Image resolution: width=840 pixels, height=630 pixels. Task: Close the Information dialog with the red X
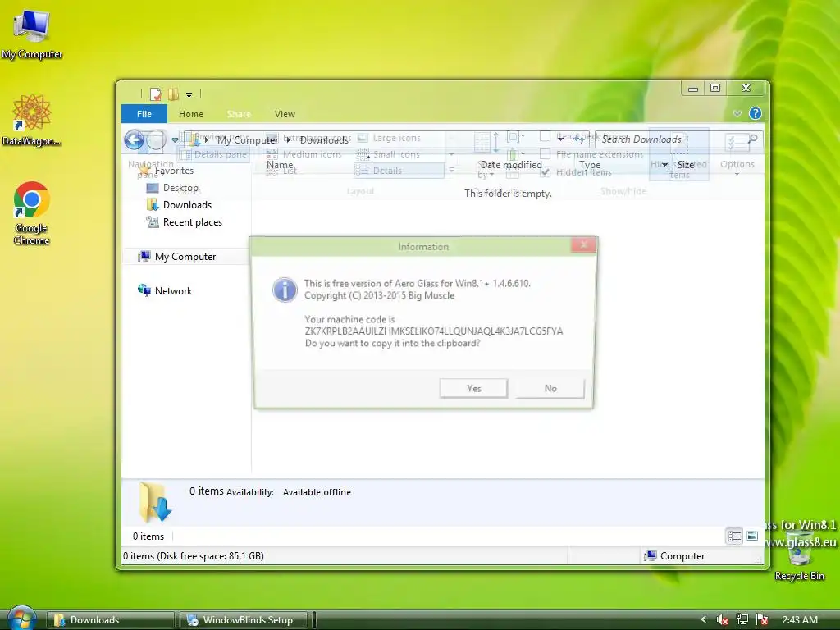point(583,244)
